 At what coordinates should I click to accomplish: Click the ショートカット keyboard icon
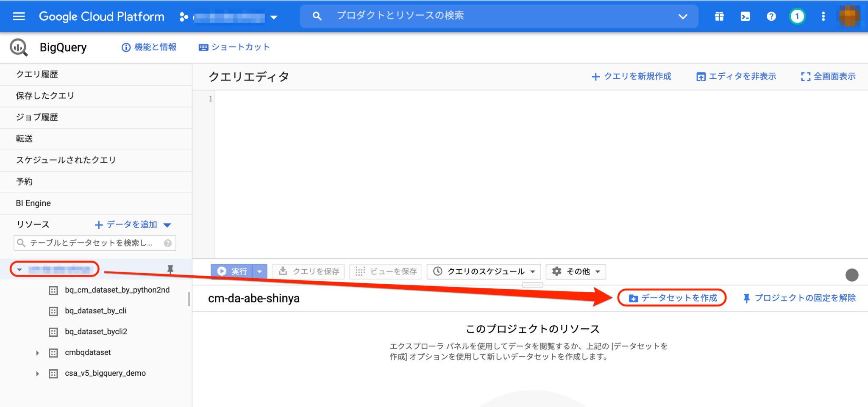click(203, 47)
